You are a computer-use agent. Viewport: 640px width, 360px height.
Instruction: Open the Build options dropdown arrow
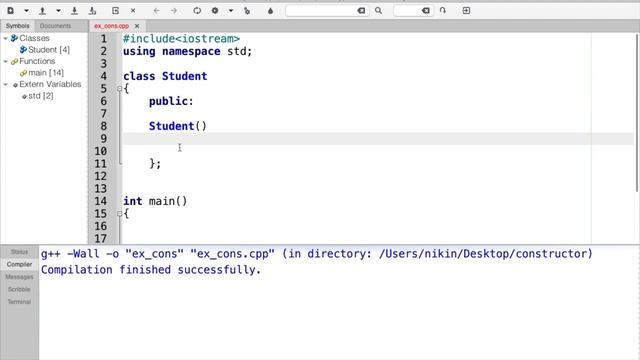(231, 11)
